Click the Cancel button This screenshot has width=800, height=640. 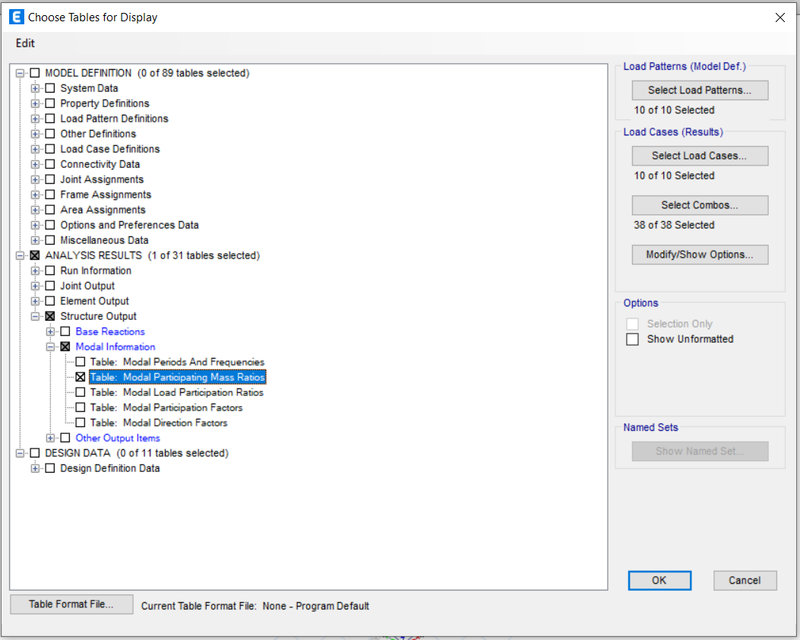(745, 581)
